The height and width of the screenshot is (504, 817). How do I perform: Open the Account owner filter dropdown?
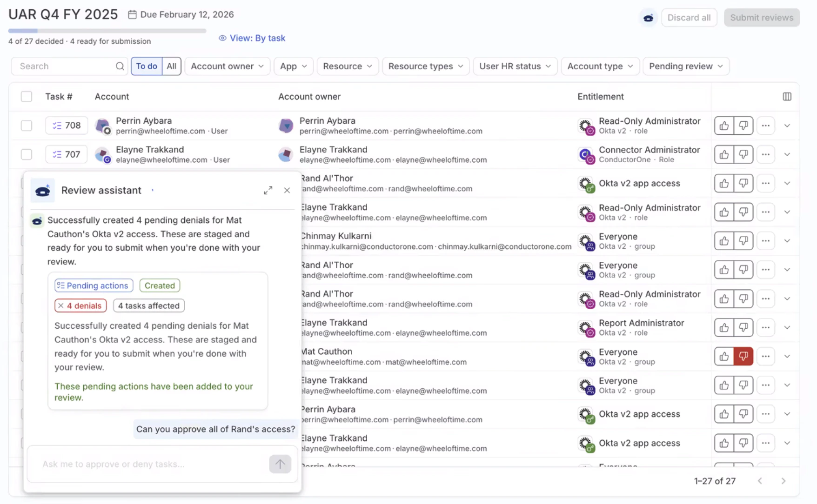pos(227,66)
